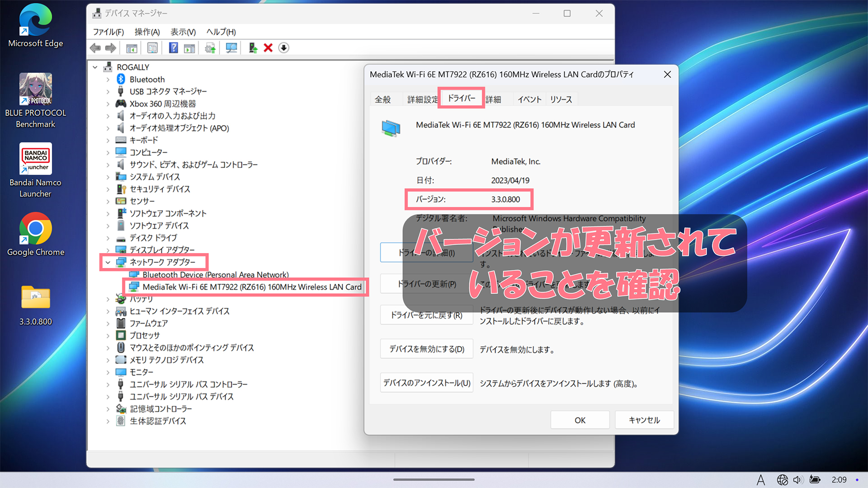Select ディスプレイ アダプター tree row
The image size is (868, 488).
(x=156, y=250)
